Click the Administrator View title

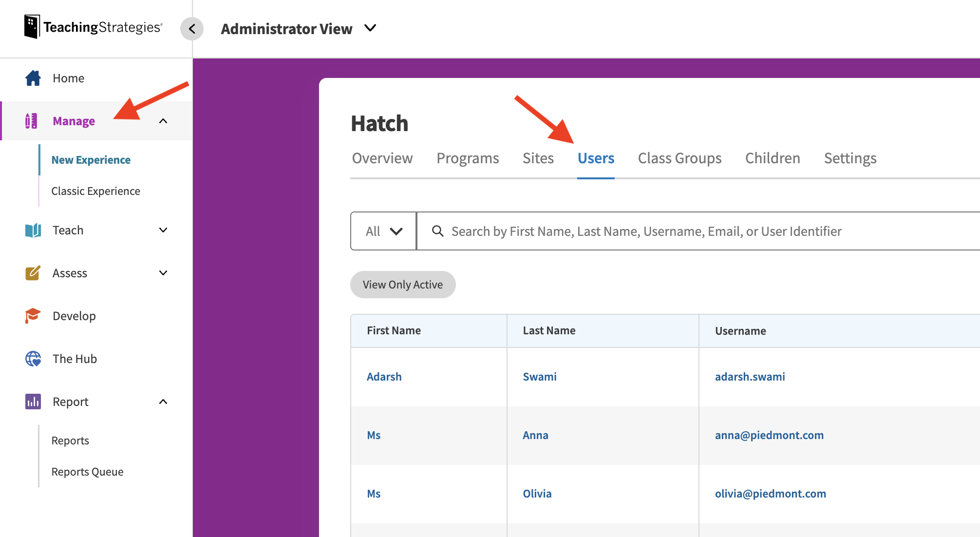(x=286, y=29)
